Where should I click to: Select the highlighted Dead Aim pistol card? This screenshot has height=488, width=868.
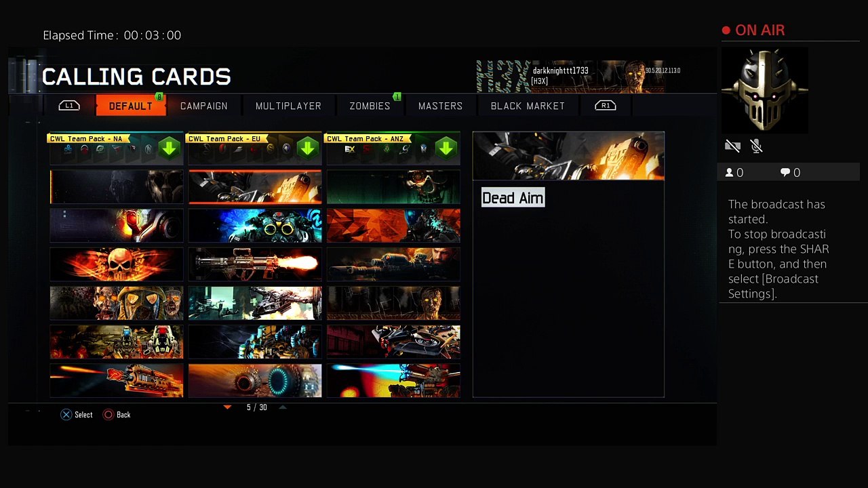click(255, 186)
